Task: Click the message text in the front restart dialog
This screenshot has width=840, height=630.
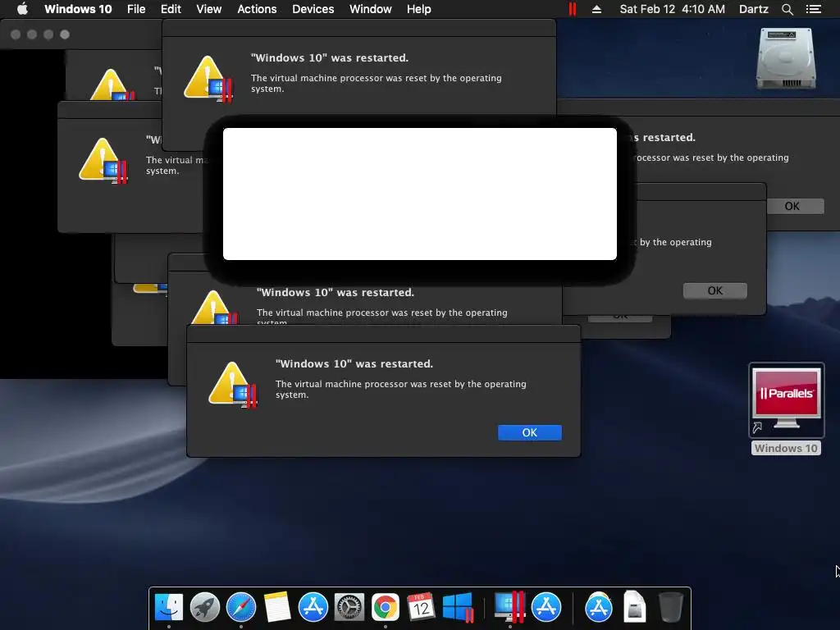Action: pyautogui.click(x=400, y=390)
